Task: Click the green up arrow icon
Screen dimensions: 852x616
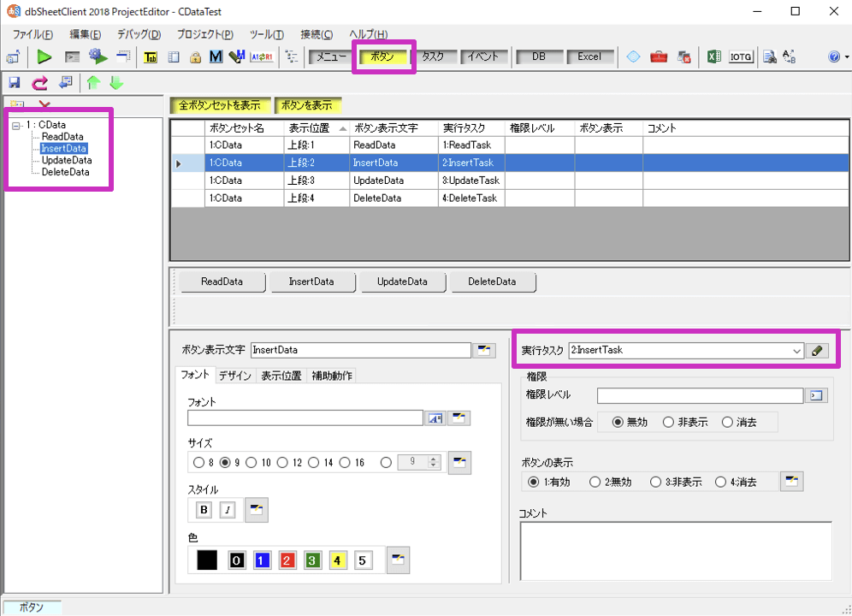Action: 93,83
